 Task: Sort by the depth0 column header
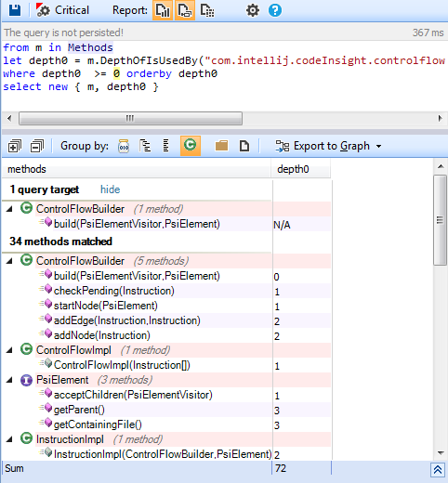(300, 169)
